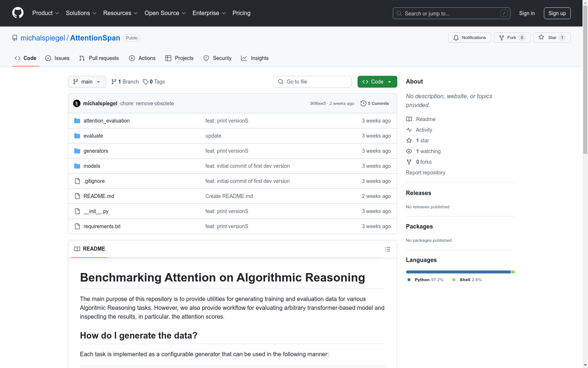Click Report repository link

pos(426,173)
